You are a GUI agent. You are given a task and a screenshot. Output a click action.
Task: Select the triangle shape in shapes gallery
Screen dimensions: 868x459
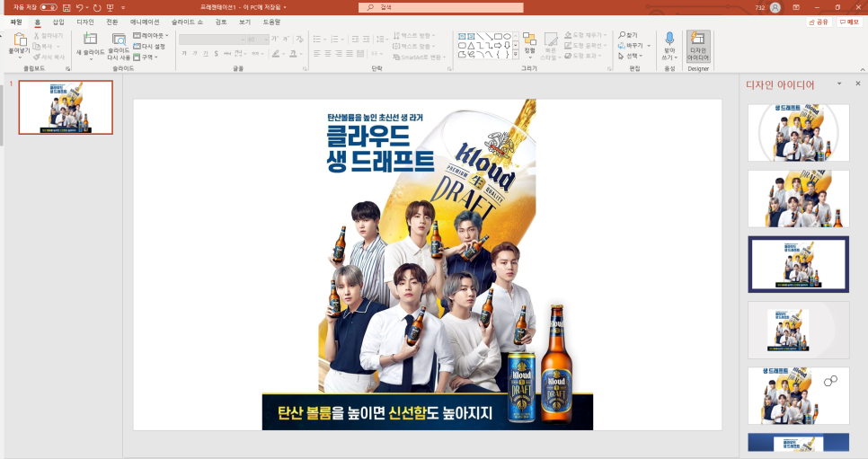[471, 46]
